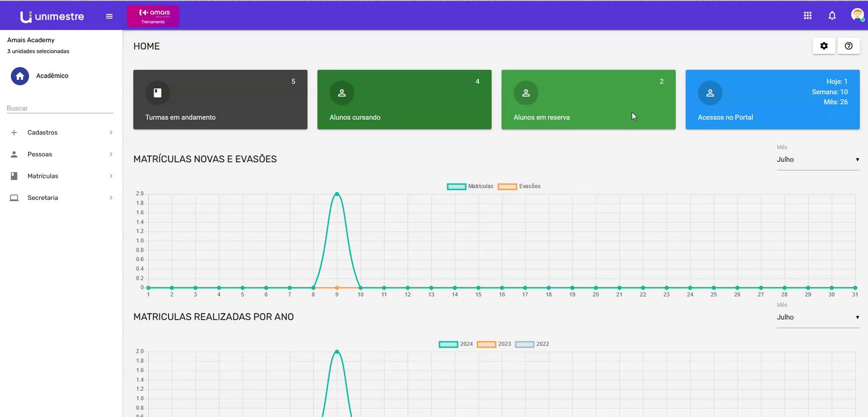Open the Mês dropdown for Matriculas realizadas por ano

coord(818,317)
